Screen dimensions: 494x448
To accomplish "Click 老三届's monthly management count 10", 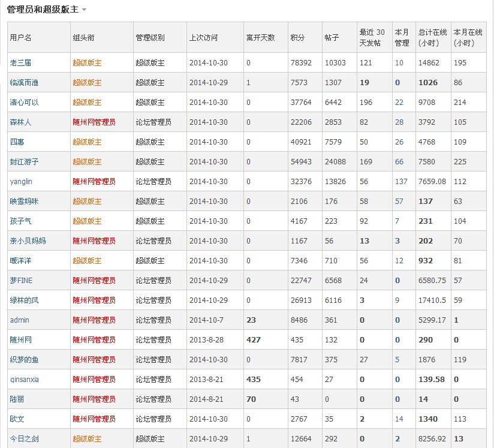I will click(399, 63).
